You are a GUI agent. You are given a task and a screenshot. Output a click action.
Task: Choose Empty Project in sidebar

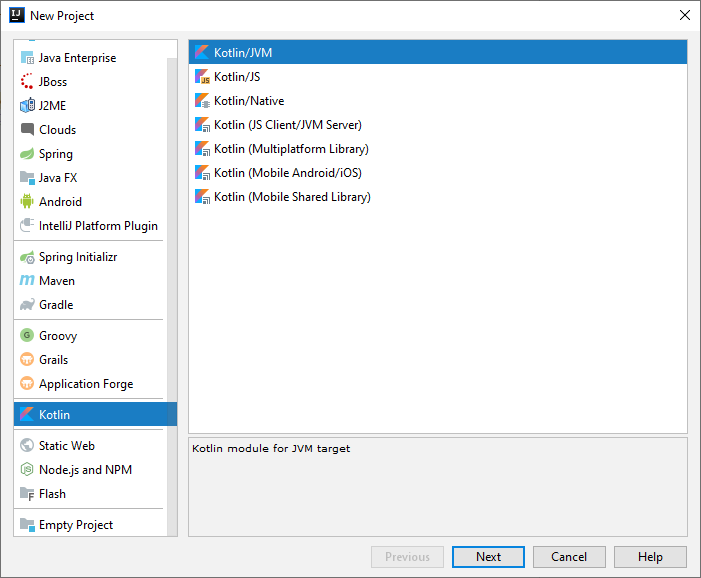(75, 525)
